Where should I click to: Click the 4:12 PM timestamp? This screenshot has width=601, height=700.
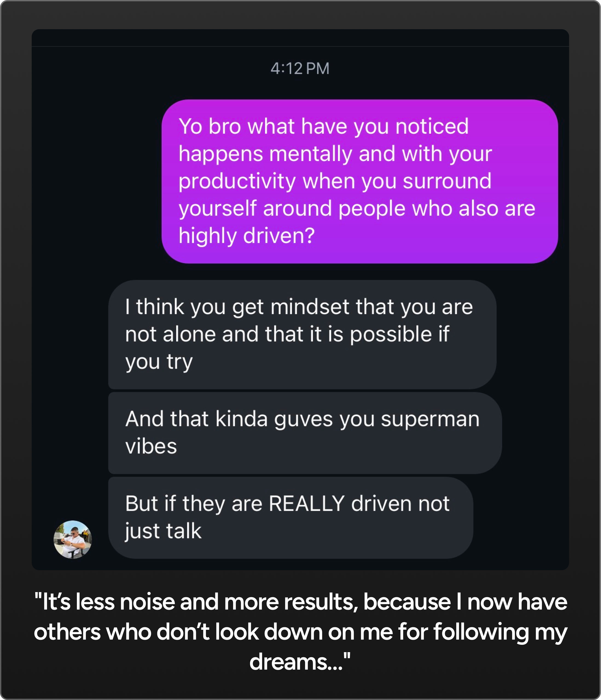point(300,69)
